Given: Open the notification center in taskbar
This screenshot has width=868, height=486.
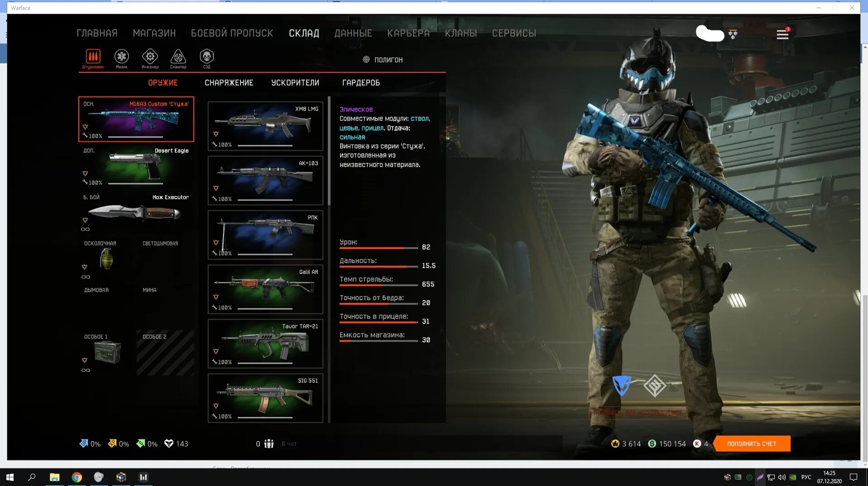Looking at the screenshot, I should (x=854, y=477).
